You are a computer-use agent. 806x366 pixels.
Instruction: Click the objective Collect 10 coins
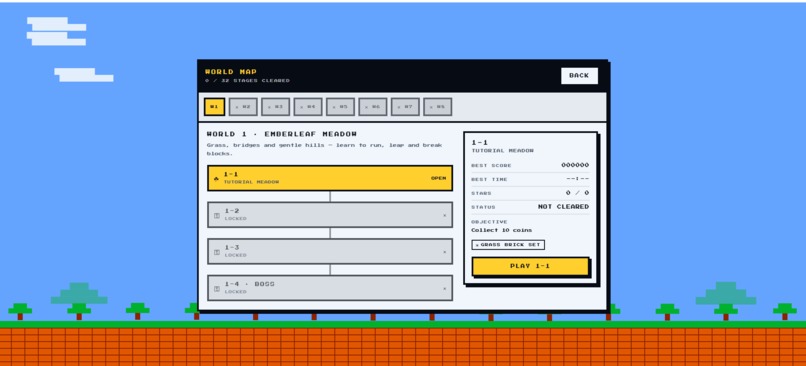click(502, 230)
